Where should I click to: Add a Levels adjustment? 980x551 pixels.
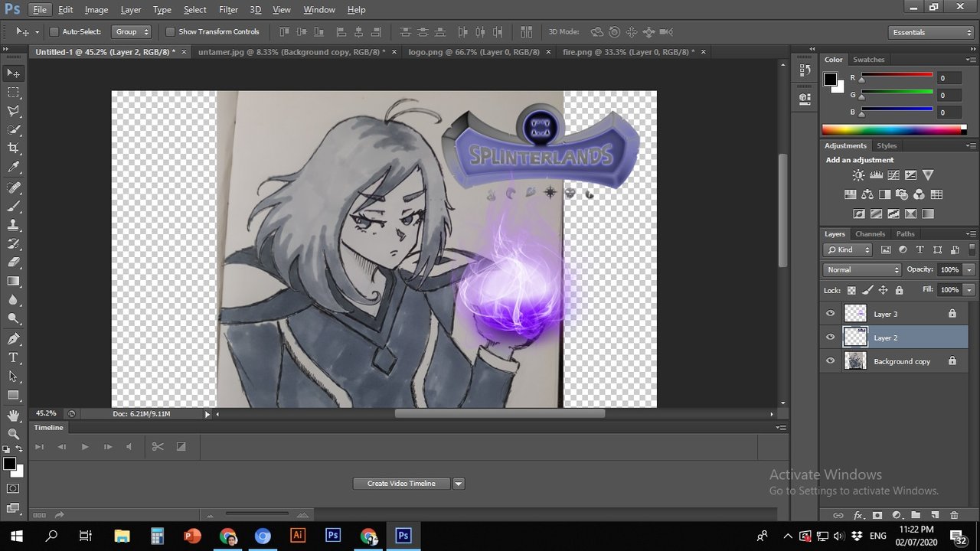point(876,175)
